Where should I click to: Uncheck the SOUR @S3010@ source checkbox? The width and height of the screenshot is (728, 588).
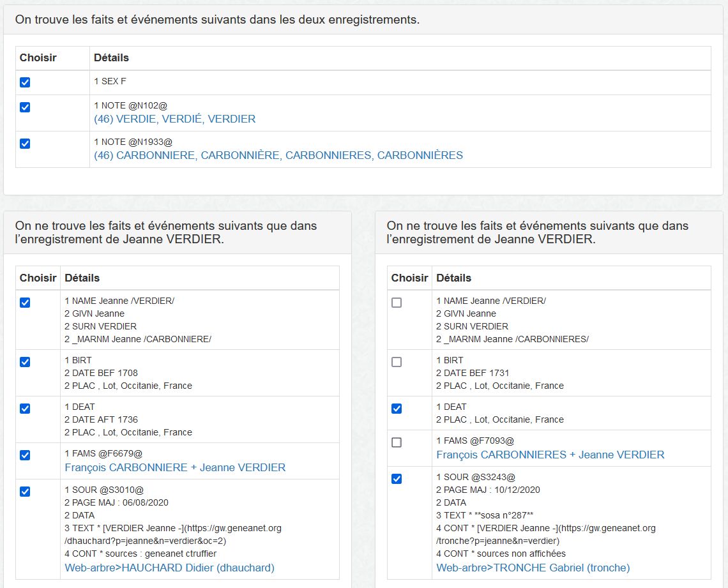tap(25, 492)
